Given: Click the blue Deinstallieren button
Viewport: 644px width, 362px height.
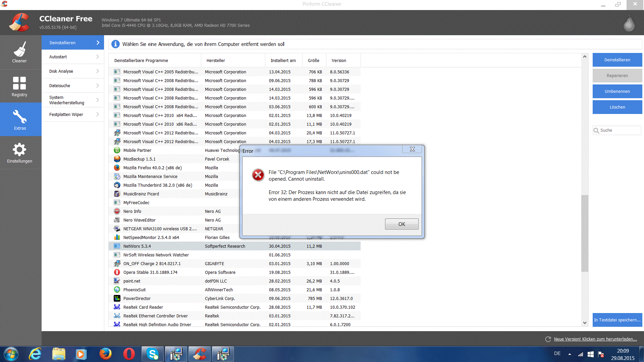Looking at the screenshot, I should coord(617,60).
